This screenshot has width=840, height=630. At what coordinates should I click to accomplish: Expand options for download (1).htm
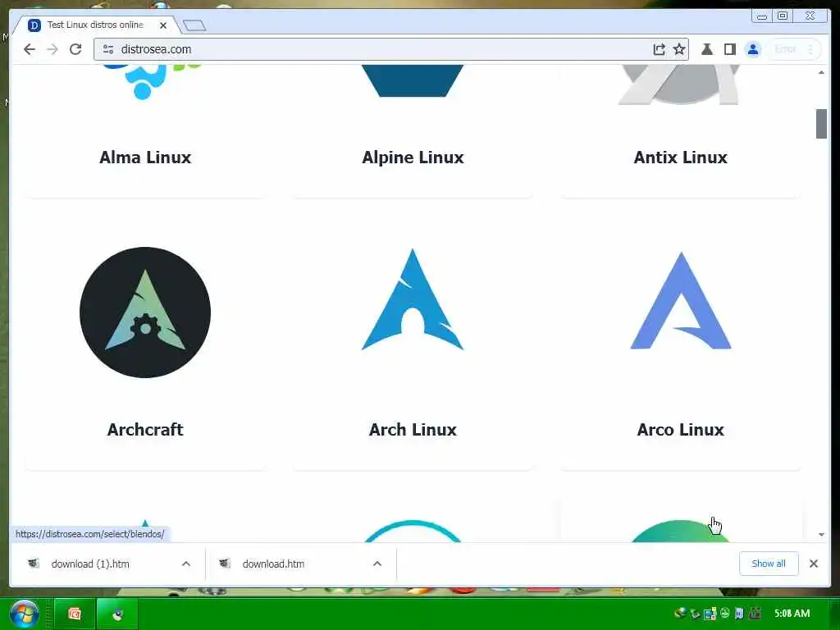[186, 564]
